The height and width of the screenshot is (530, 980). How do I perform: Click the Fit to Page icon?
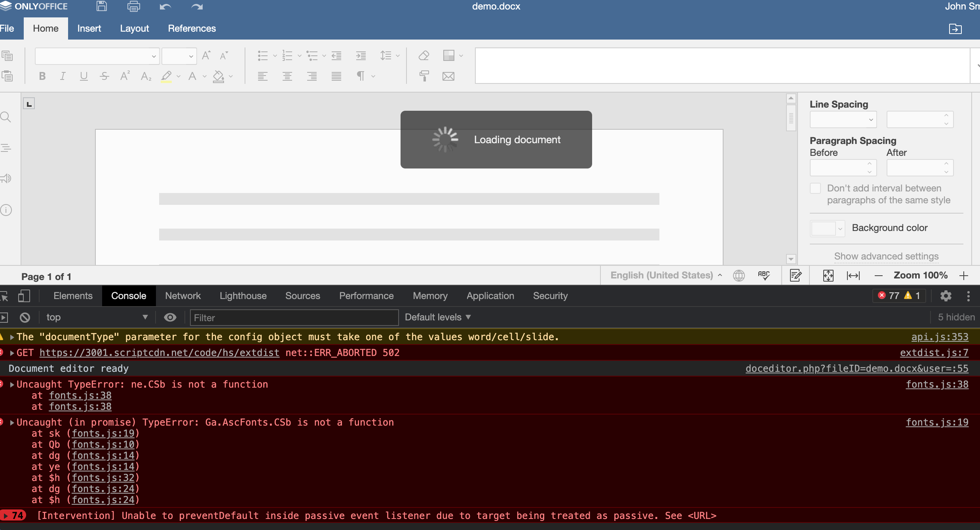point(828,275)
